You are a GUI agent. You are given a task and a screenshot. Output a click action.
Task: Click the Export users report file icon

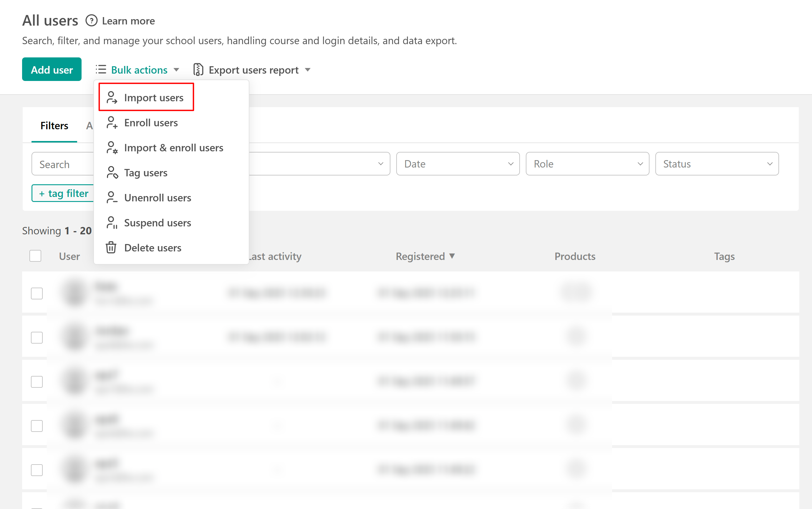(x=198, y=70)
